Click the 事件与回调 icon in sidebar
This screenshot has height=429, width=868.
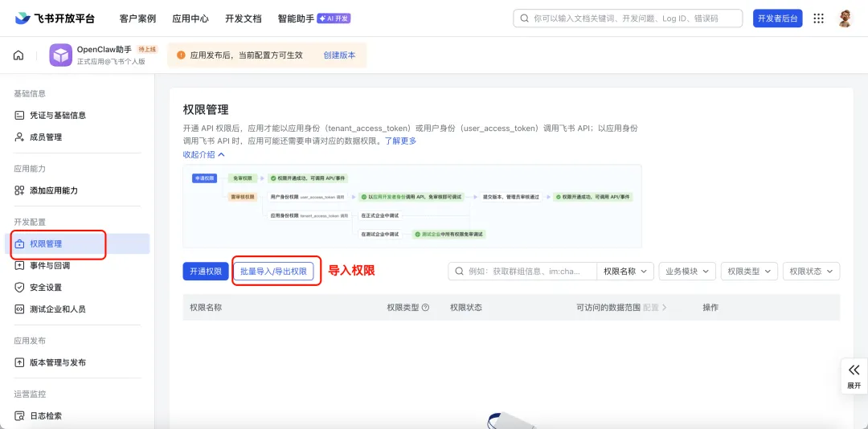coord(19,266)
